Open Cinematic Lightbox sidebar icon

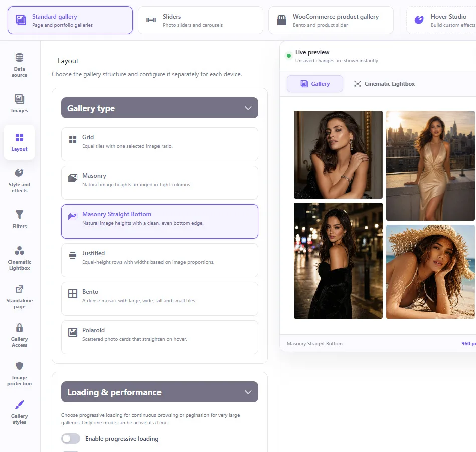19,250
